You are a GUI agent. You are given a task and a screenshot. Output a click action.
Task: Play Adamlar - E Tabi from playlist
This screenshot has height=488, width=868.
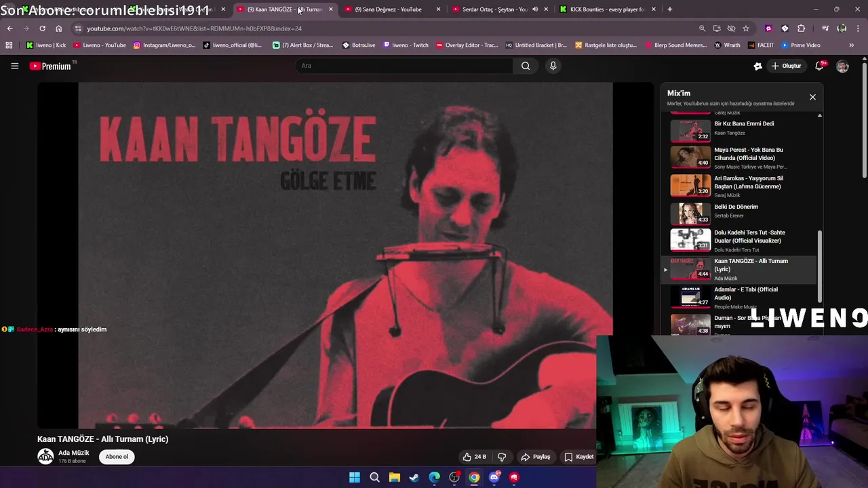[x=739, y=297]
